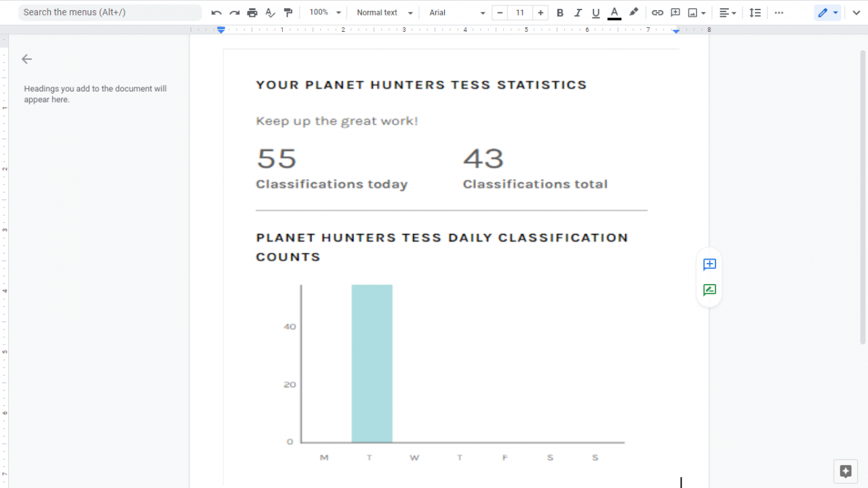Image resolution: width=868 pixels, height=488 pixels.
Task: Open the Insert image dropdown
Action: (697, 12)
